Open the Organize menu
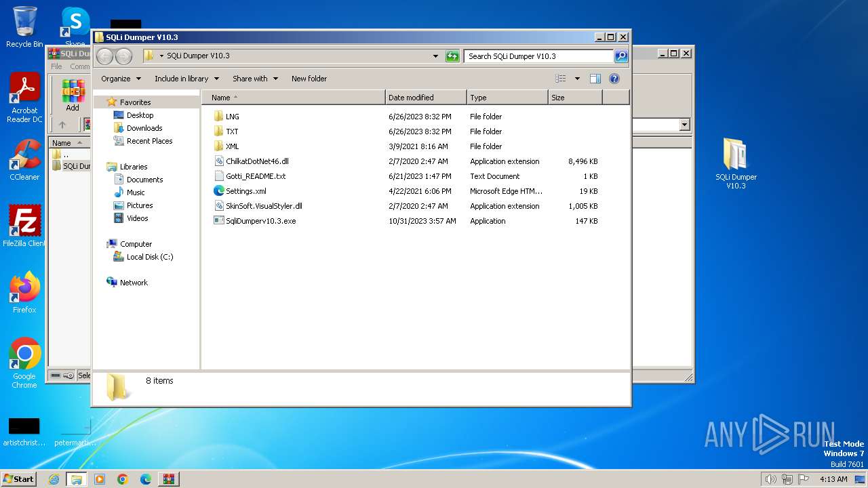868x488 pixels. point(121,79)
